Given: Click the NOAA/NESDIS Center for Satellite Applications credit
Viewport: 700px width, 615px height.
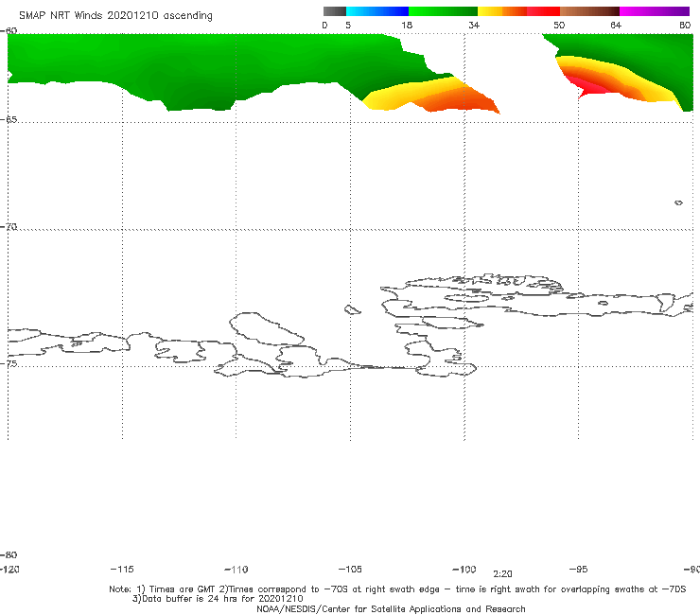Looking at the screenshot, I should point(391,608).
